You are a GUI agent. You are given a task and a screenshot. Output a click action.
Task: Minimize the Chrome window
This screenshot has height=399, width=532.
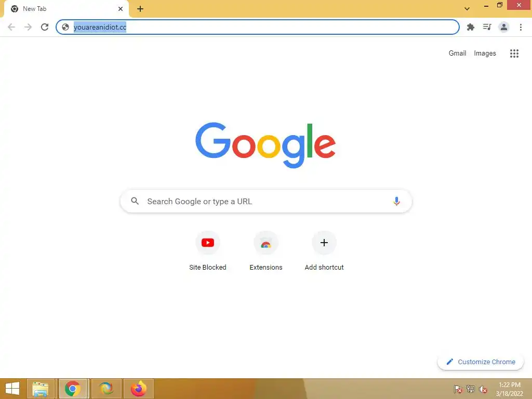tap(486, 5)
